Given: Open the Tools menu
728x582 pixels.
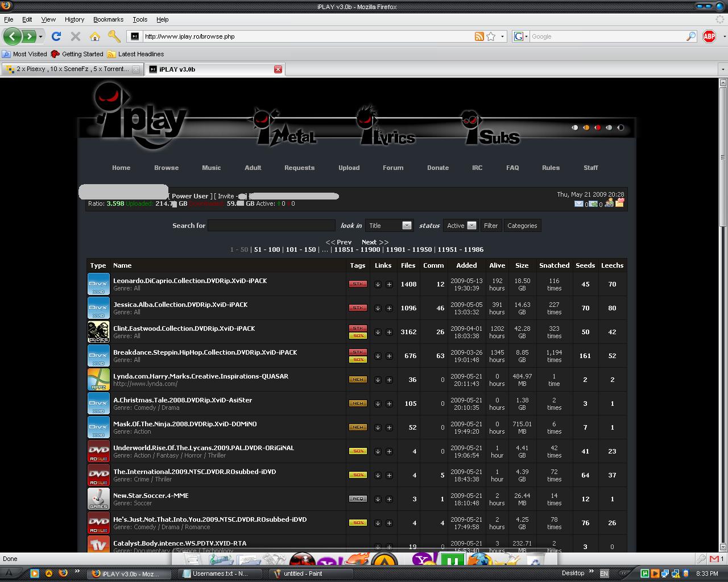Looking at the screenshot, I should 140,19.
